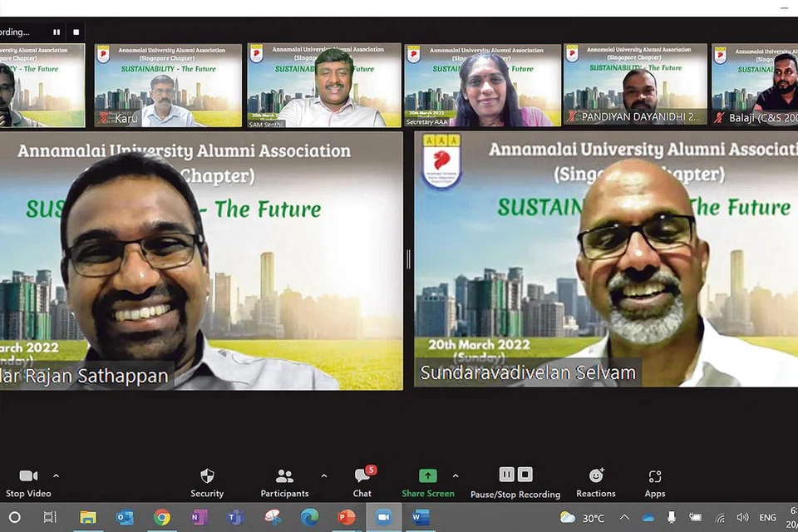Open Chat with unread messages
798x532 pixels.
(362, 476)
